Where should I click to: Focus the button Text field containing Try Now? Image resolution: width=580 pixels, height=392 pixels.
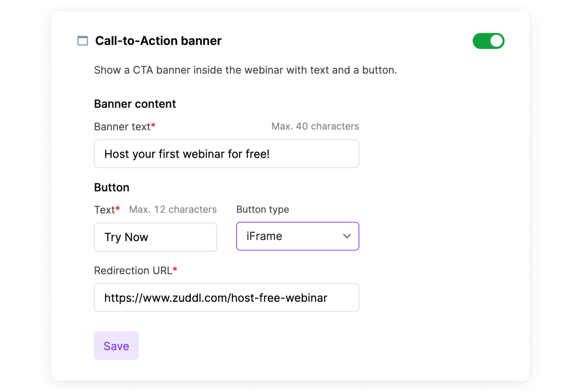pos(155,237)
